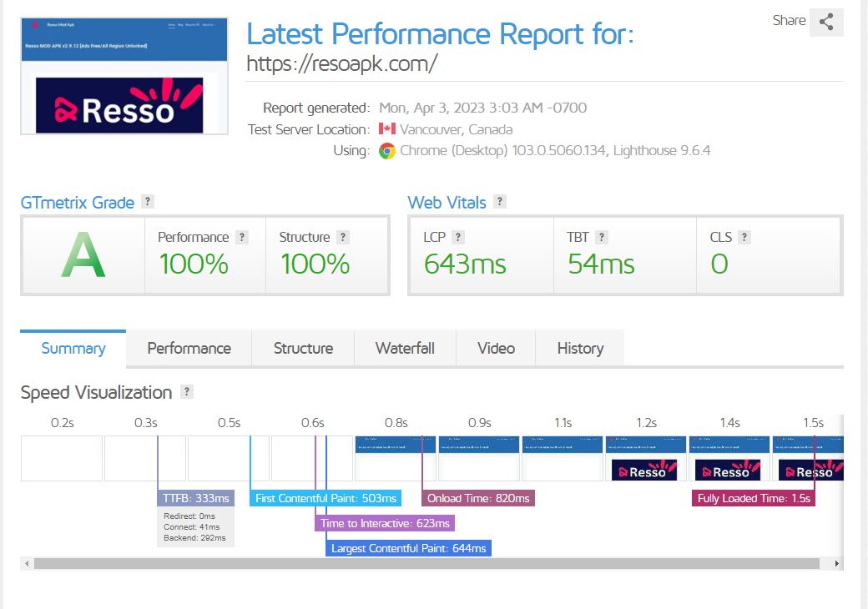Click the Canada flag icon
The height and width of the screenshot is (609, 868).
[386, 129]
